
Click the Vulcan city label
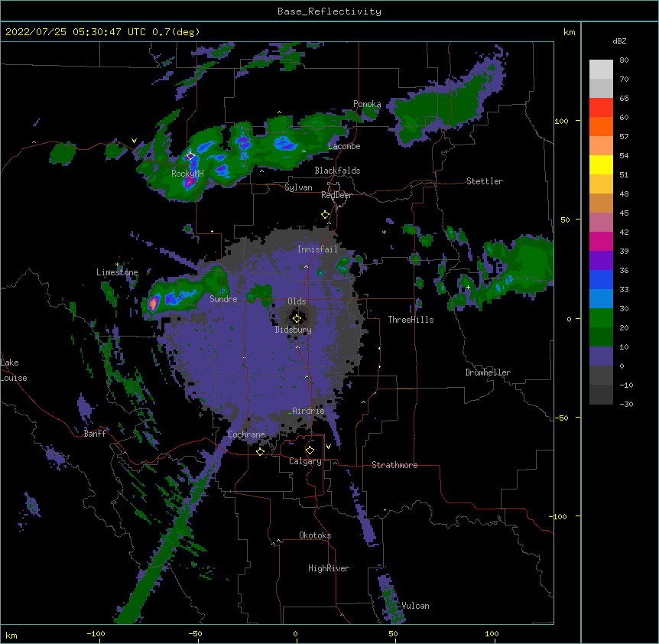[x=415, y=606]
